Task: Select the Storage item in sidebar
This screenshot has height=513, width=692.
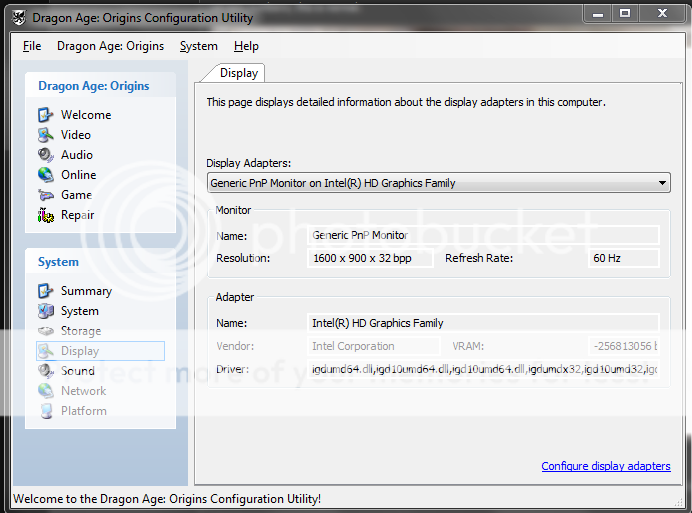Action: pos(79,331)
